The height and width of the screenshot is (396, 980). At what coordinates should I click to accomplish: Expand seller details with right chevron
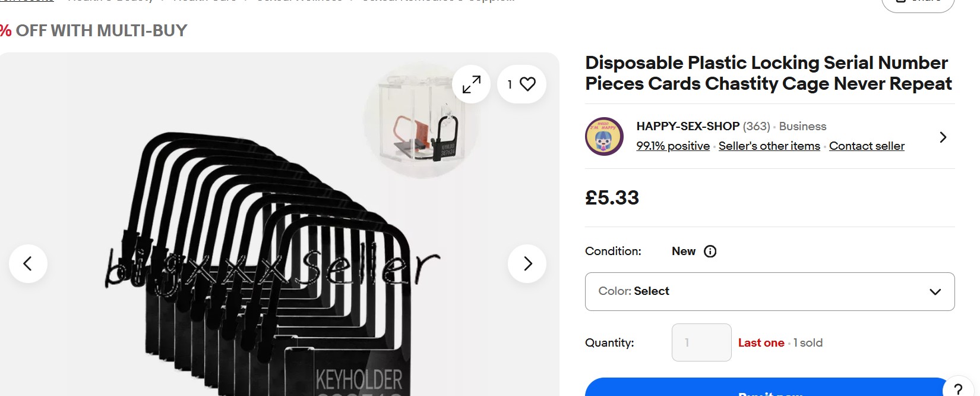pyautogui.click(x=943, y=137)
